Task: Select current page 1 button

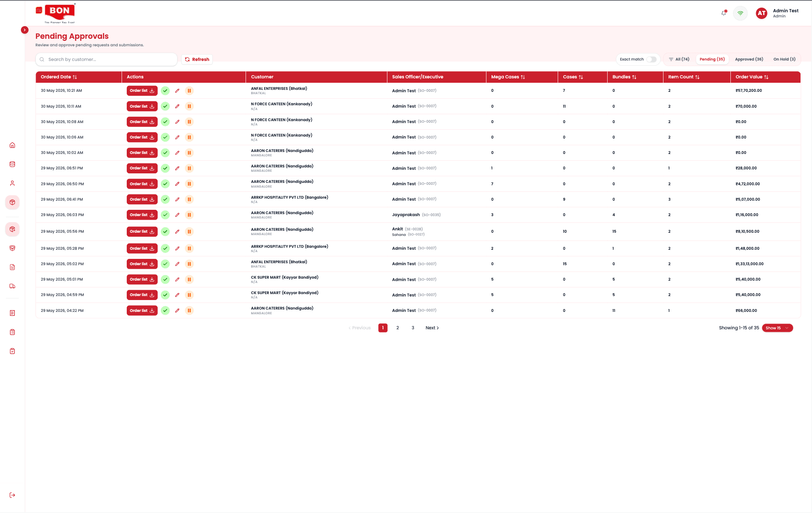Action: tap(383, 328)
